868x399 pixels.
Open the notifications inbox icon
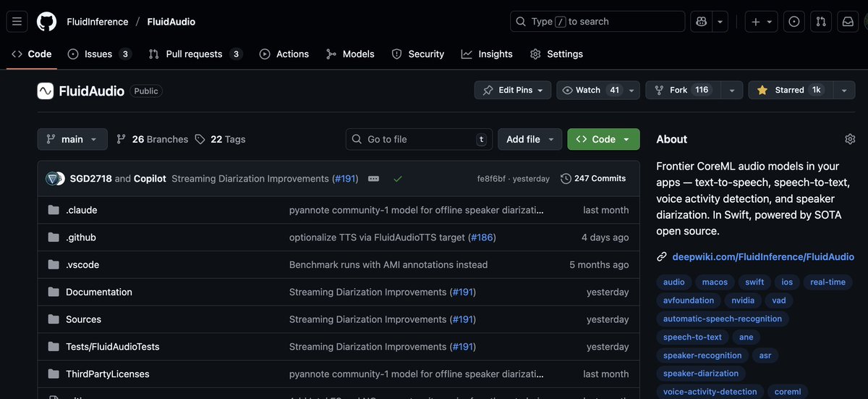coord(848,22)
